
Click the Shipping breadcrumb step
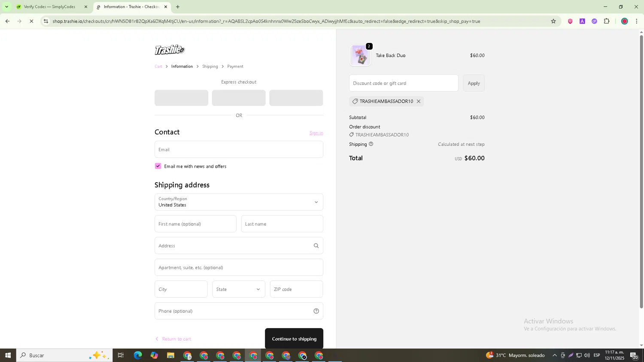pyautogui.click(x=210, y=66)
